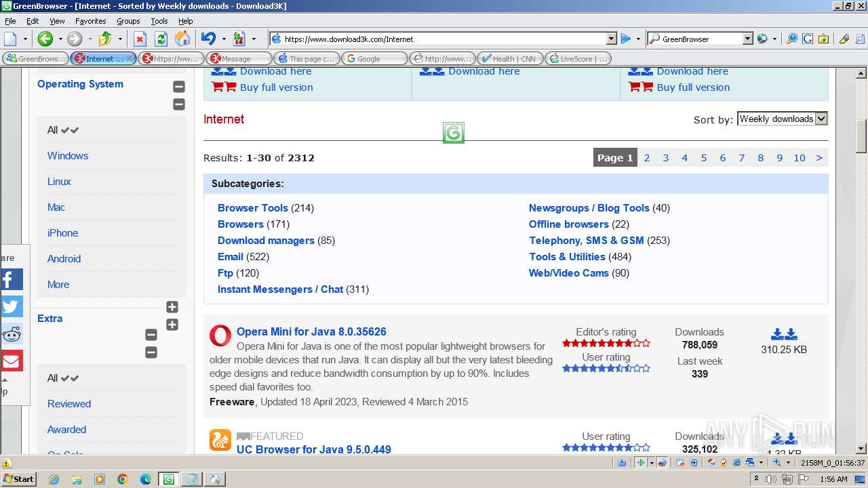Open the New page button dropdown arrow
Image resolution: width=868 pixels, height=488 pixels.
[x=25, y=39]
